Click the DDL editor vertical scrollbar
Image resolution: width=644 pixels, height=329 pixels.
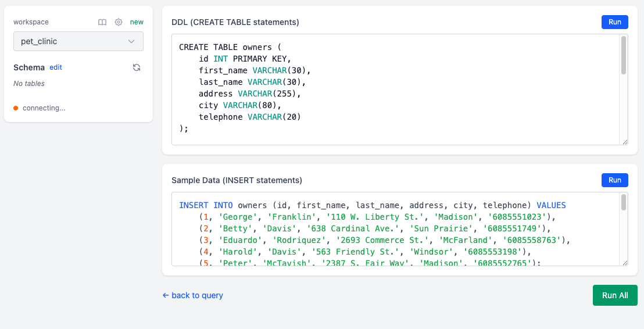click(624, 56)
